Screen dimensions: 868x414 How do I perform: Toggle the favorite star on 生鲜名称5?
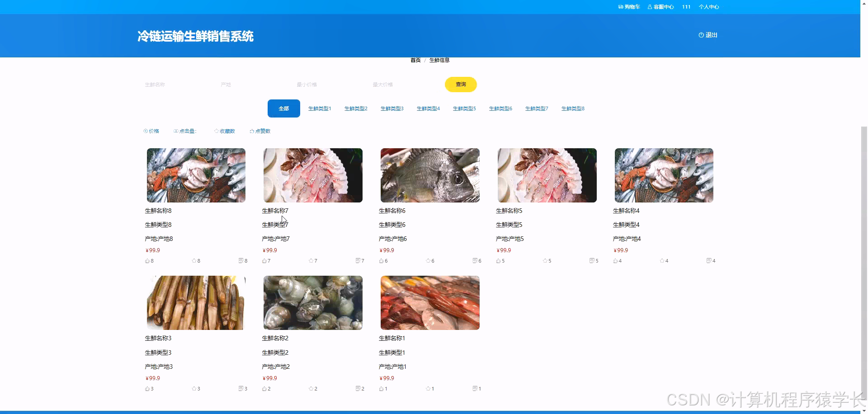(x=545, y=261)
